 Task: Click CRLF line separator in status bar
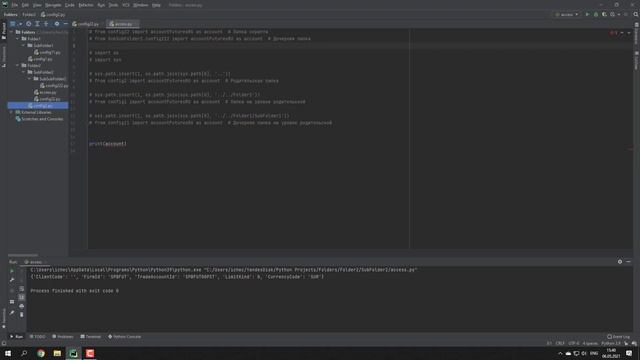(x=560, y=344)
